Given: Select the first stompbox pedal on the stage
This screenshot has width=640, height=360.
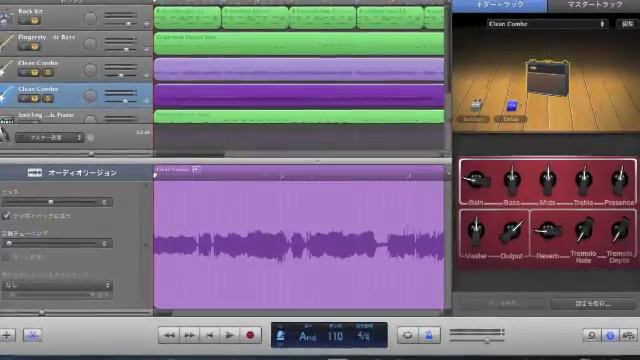Looking at the screenshot, I should [x=476, y=105].
